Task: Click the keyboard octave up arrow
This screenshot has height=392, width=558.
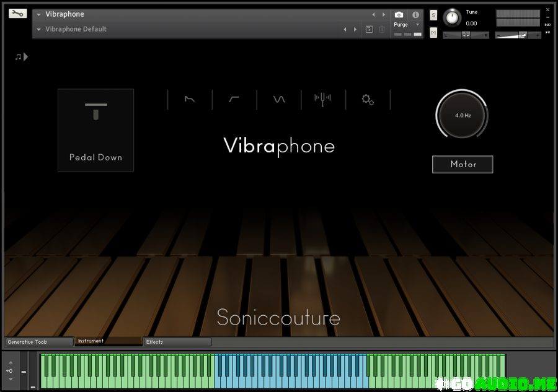Action: tap(9, 364)
